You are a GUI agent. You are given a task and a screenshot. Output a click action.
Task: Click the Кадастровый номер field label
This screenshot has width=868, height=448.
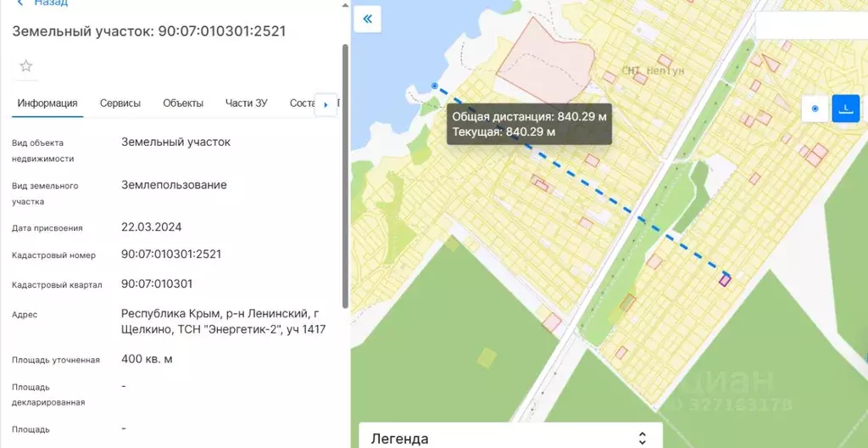[53, 255]
